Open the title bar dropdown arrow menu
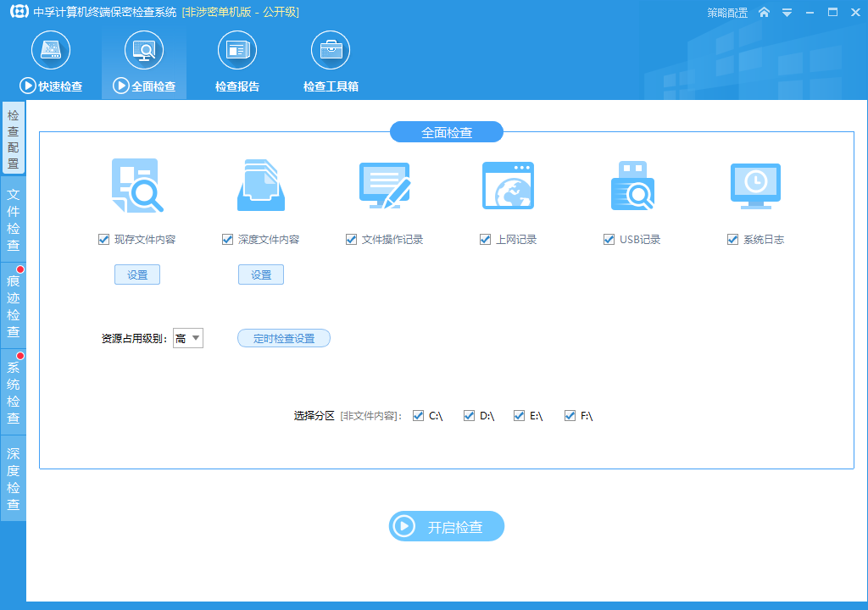 (787, 12)
